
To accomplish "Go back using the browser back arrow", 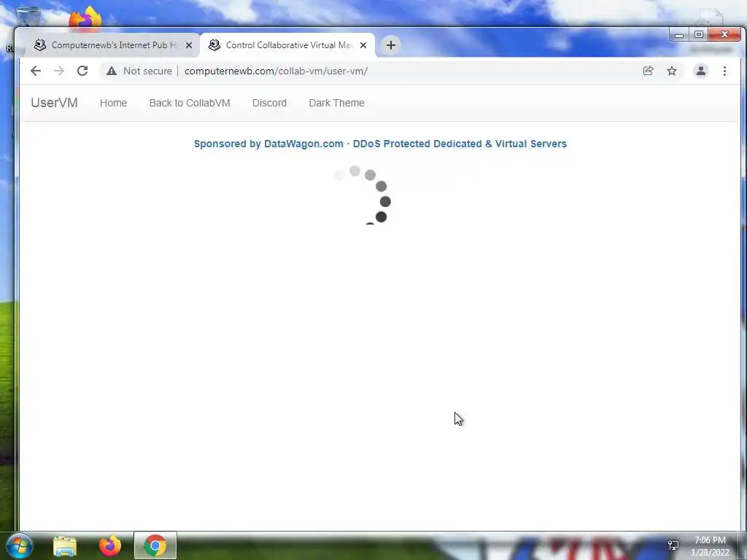I will [36, 71].
